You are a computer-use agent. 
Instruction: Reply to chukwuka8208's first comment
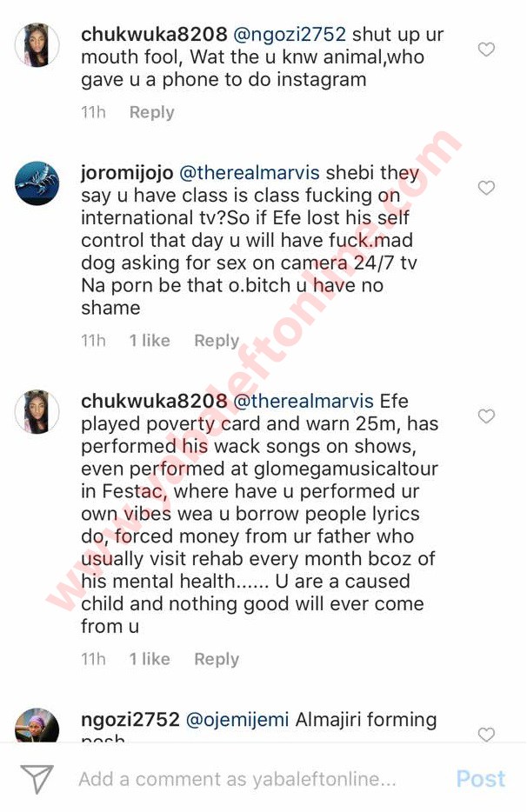[x=152, y=112]
